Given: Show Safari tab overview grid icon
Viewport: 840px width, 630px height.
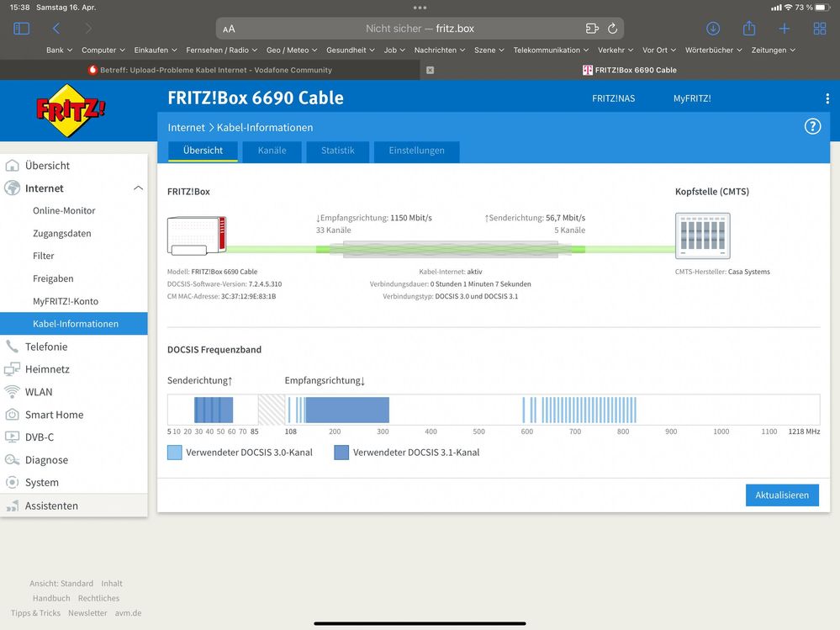Looking at the screenshot, I should (820, 29).
